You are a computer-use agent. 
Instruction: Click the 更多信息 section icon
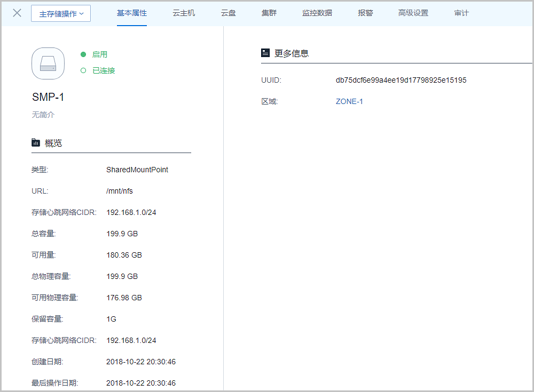(x=265, y=53)
